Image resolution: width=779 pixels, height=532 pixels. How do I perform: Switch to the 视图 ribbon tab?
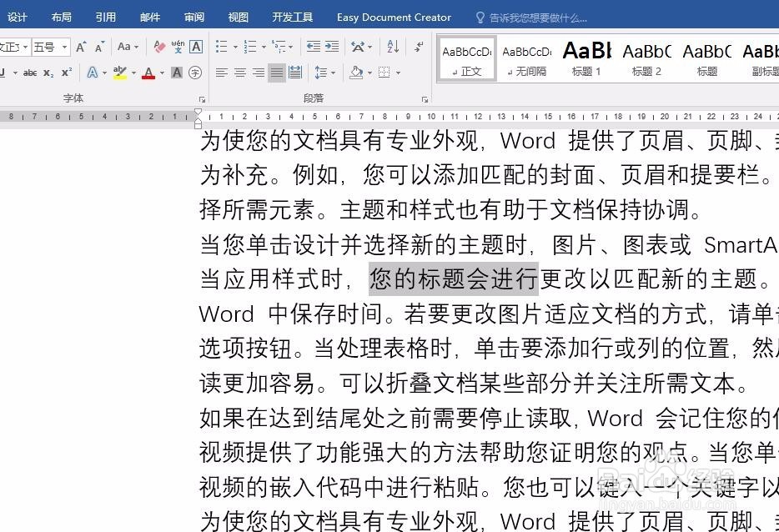239,18
